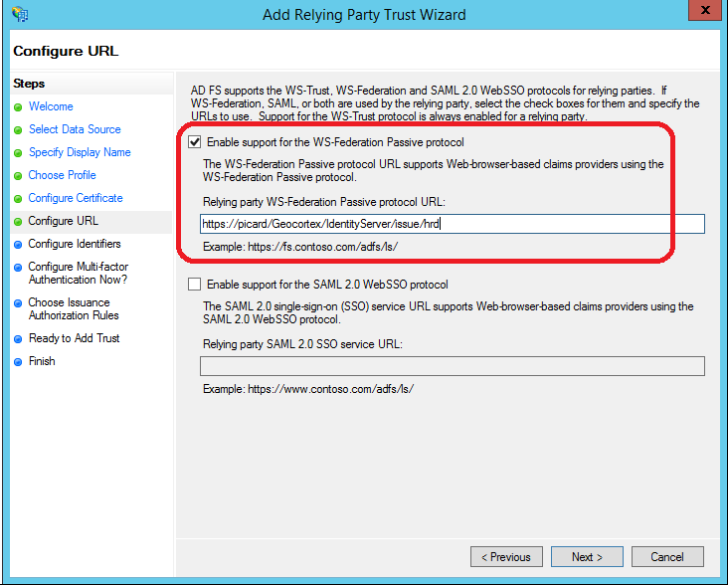Open the Welcome step

coord(51,106)
